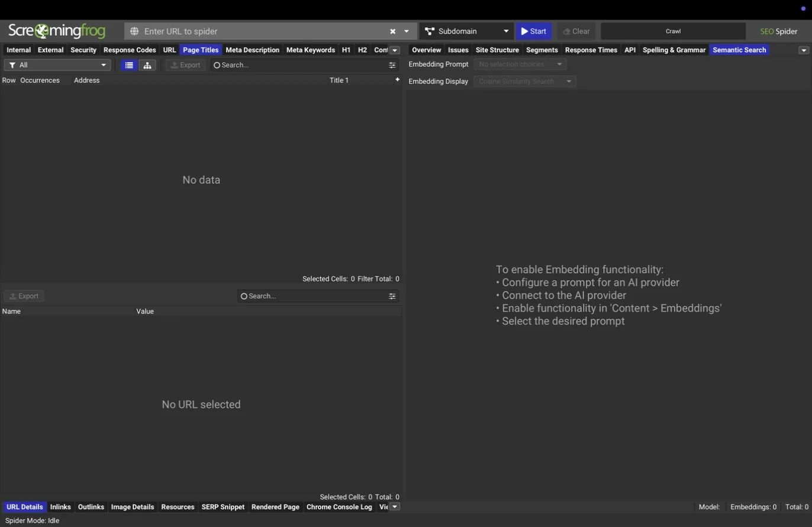Open the Embedding Prompt dropdown

click(520, 64)
